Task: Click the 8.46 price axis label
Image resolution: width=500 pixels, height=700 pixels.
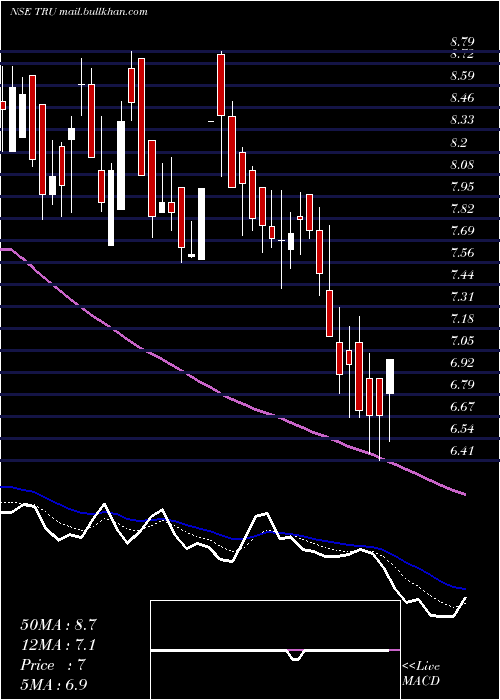Action: (x=462, y=97)
